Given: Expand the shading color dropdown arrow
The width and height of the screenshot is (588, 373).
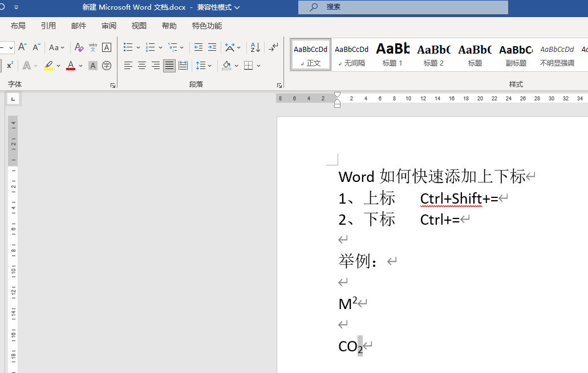Looking at the screenshot, I should tap(236, 66).
